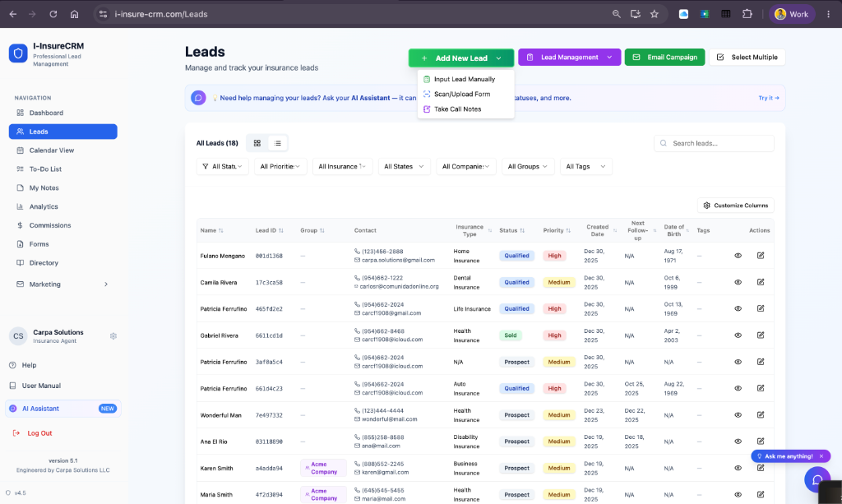This screenshot has width=842, height=504.
Task: Open All Priorities filter dropdown
Action: point(280,166)
